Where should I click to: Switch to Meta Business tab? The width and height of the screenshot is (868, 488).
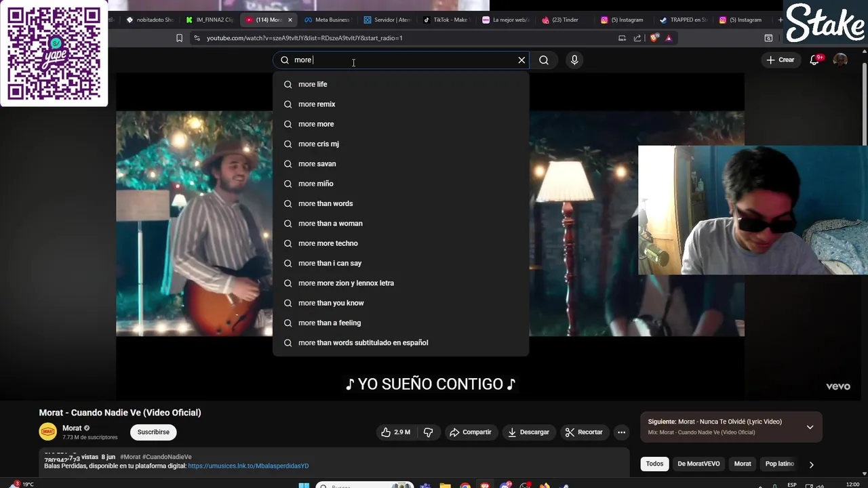[x=328, y=20]
